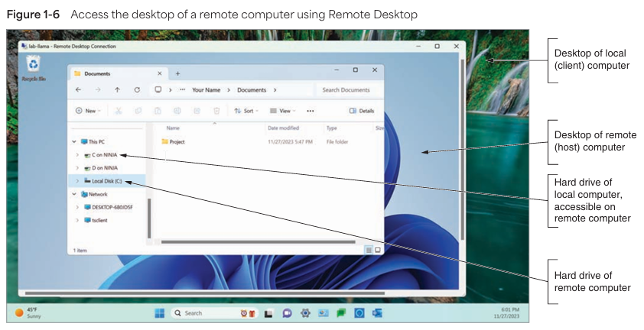644x330 pixels.
Task: Switch to the large icons view toggle
Action: pyautogui.click(x=378, y=250)
